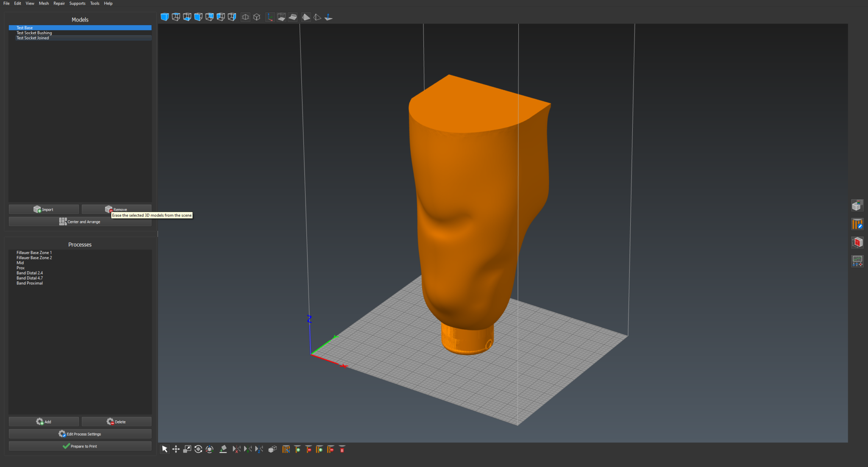The height and width of the screenshot is (467, 868).
Task: Toggle the build platform visibility
Action: 281,17
